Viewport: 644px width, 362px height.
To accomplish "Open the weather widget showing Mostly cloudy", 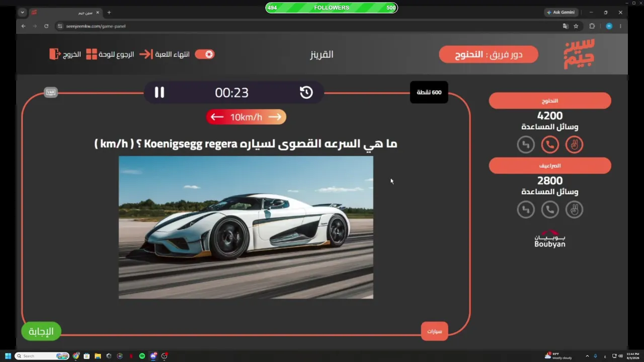I will 558,356.
